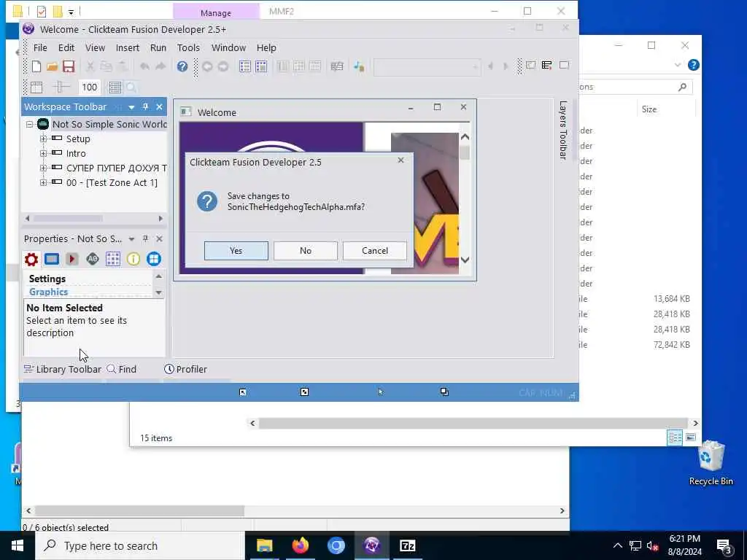This screenshot has width=747, height=560.
Task: Click Cancel in the save dialog
Action: click(x=375, y=251)
